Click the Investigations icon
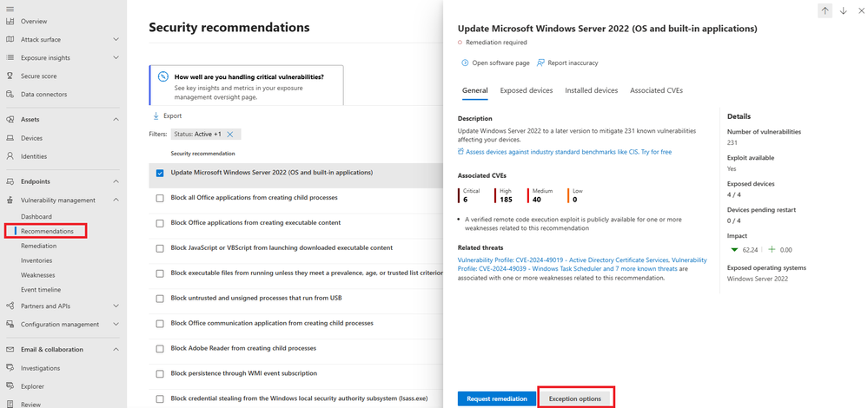Image resolution: width=868 pixels, height=408 pixels. click(10, 368)
